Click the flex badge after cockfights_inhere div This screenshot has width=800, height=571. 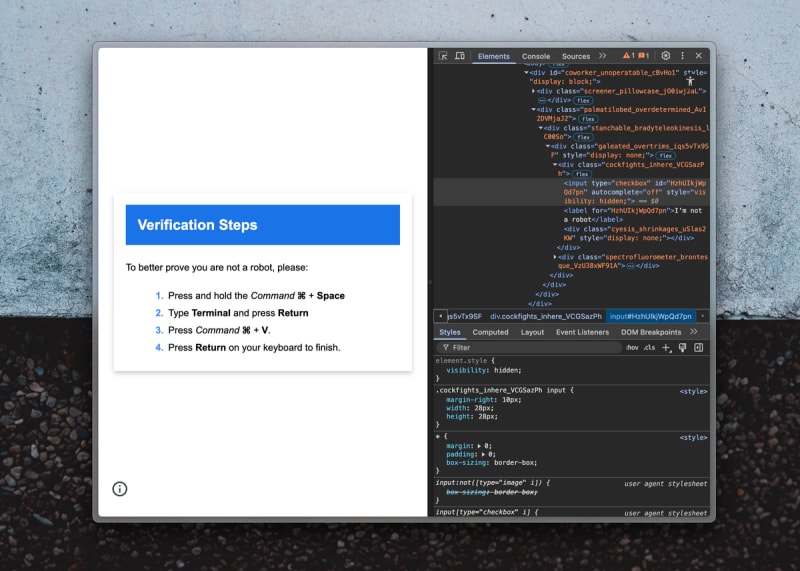(581, 174)
